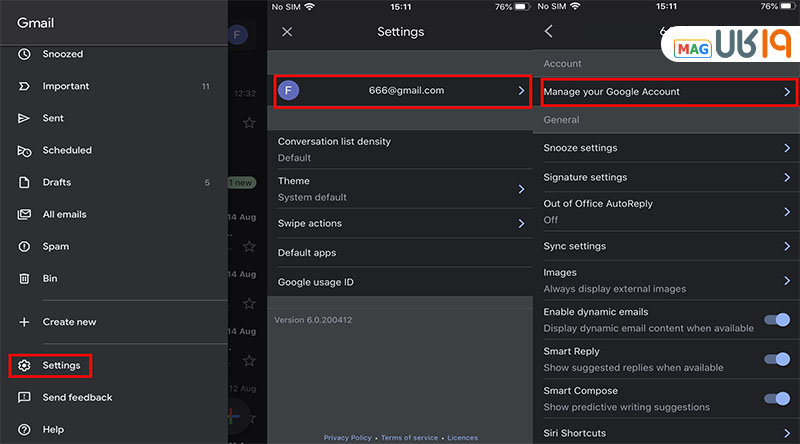Tap Snooze settings label
800x444 pixels.
pyautogui.click(x=580, y=148)
